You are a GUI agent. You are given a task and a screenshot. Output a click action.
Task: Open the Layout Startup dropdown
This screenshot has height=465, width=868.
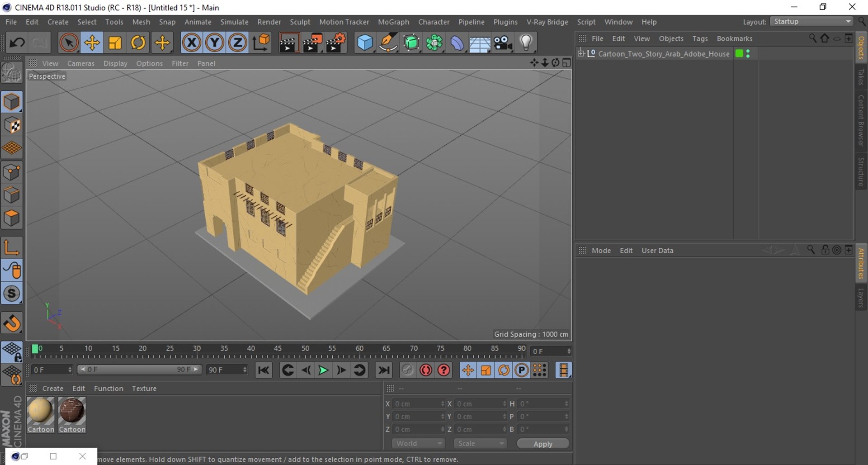812,22
